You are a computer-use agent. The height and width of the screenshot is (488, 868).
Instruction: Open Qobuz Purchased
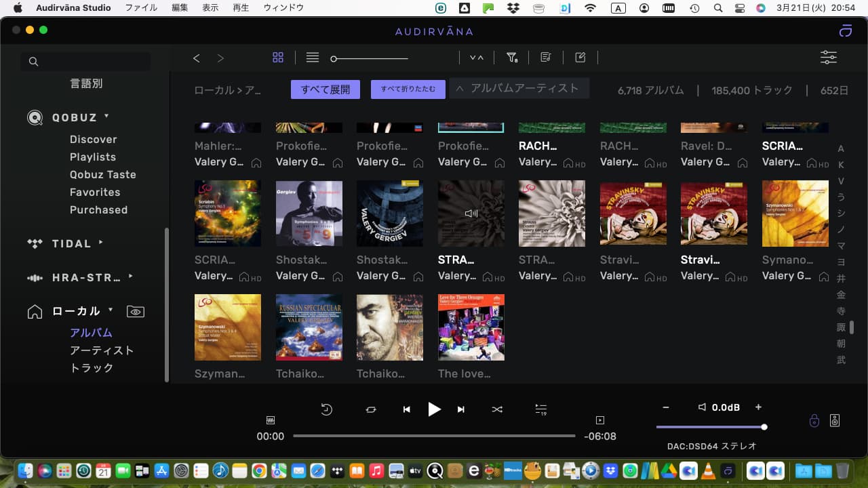pos(98,209)
